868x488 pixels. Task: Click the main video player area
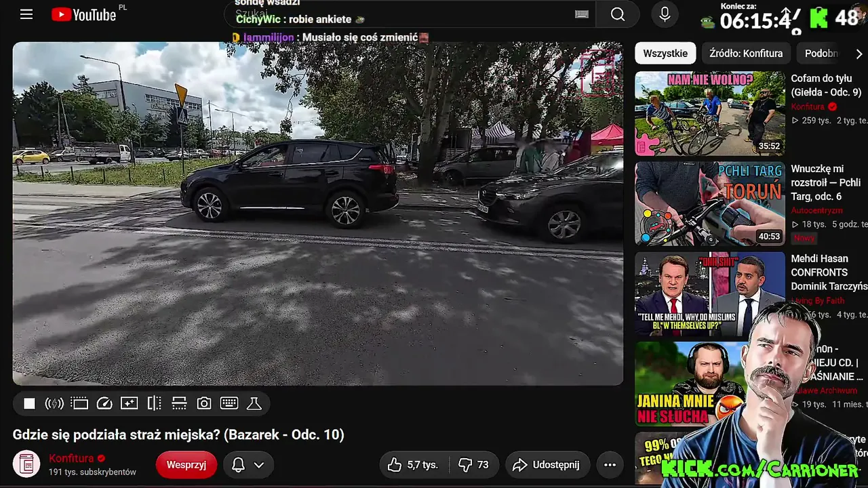[317, 213]
